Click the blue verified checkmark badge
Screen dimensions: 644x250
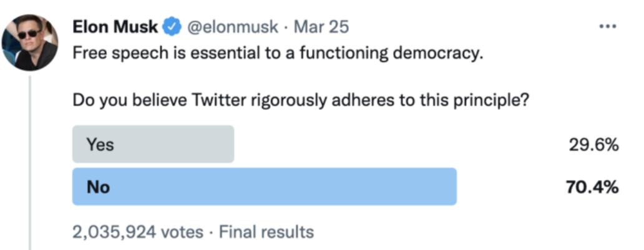[172, 27]
